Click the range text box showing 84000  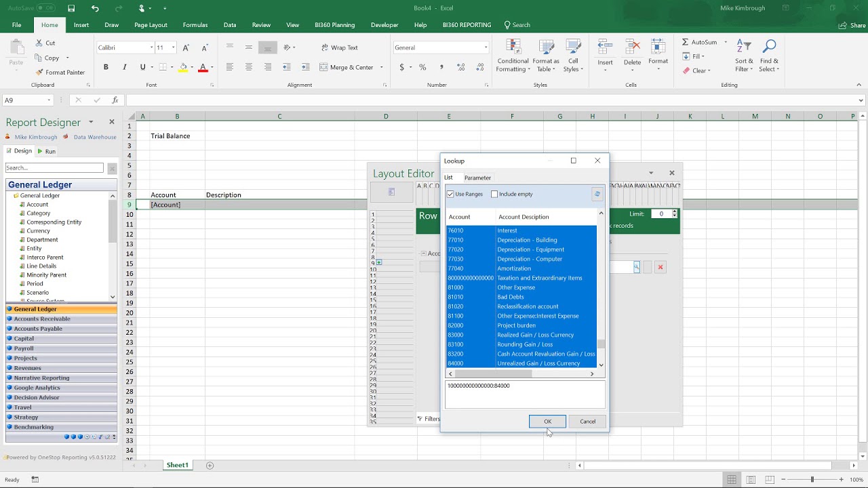tap(525, 394)
